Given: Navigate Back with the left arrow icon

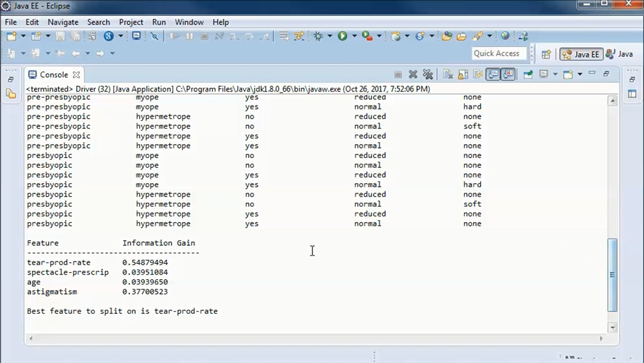Looking at the screenshot, I should 76,53.
